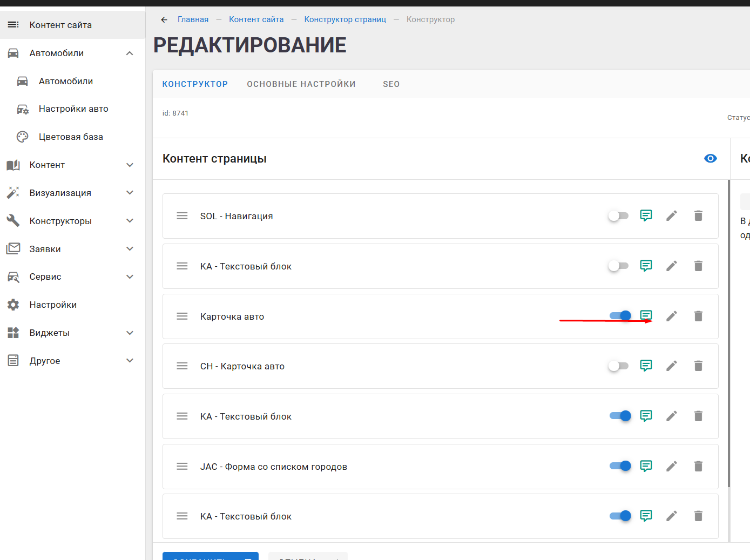Expand the Виджеты sidebar menu
The width and height of the screenshot is (750, 560).
pyautogui.click(x=130, y=333)
